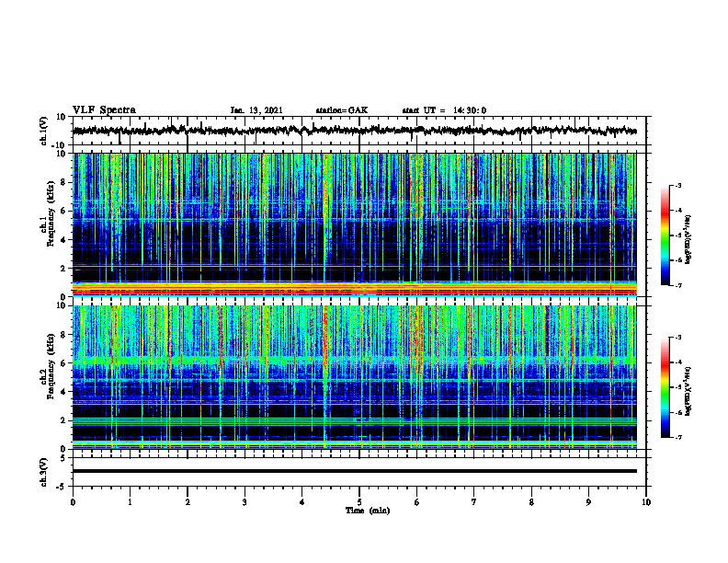
Task: Click the "4" minute tick label
Action: point(302,502)
